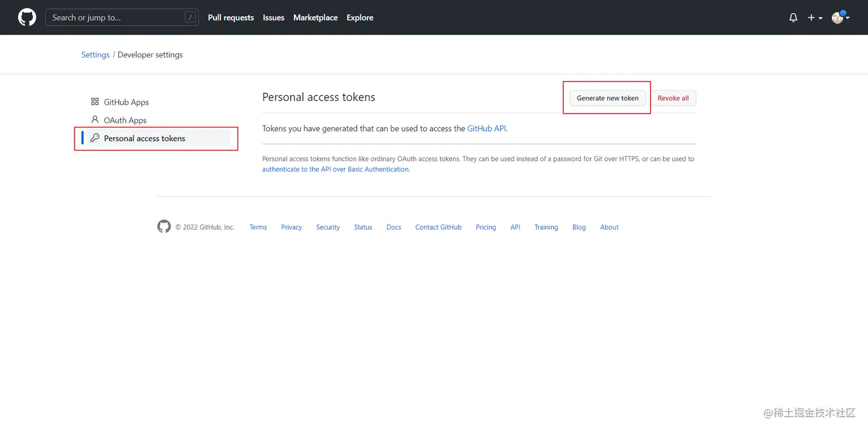Click the Revoke all button

[x=673, y=98]
